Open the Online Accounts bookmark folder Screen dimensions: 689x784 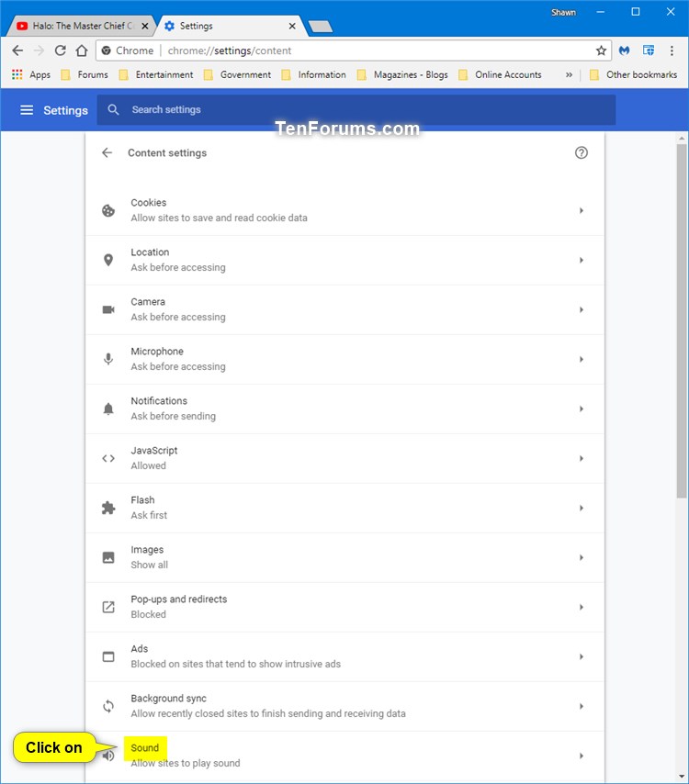[501, 74]
